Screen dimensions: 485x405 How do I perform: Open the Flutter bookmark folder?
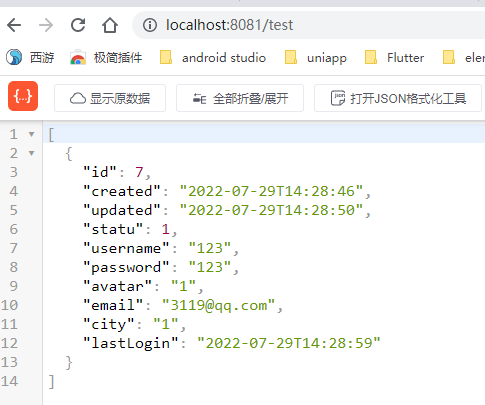point(394,58)
